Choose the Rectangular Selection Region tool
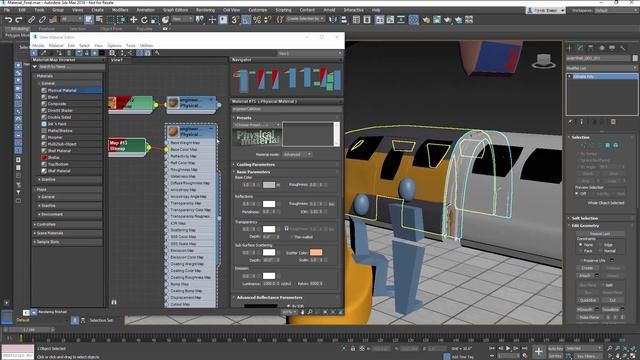The width and height of the screenshot is (640, 360). point(110,20)
